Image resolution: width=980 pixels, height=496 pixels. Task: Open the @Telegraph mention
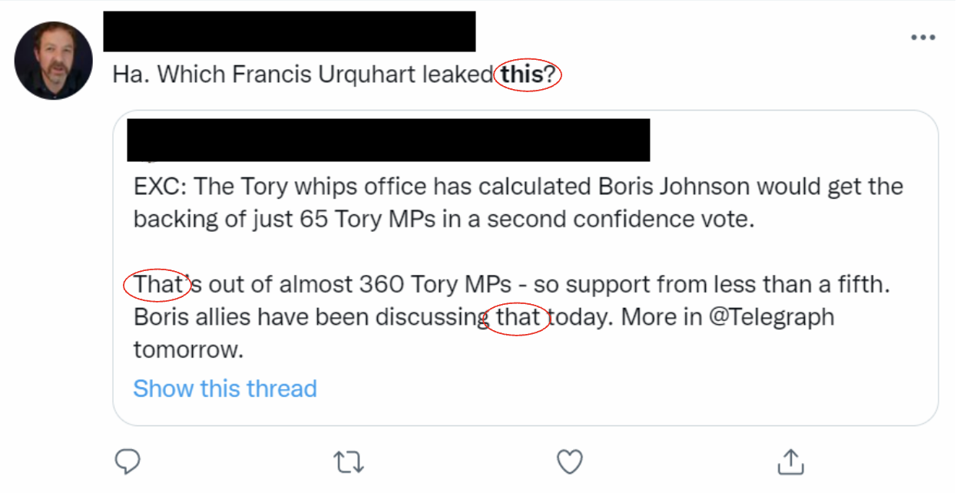click(x=772, y=317)
